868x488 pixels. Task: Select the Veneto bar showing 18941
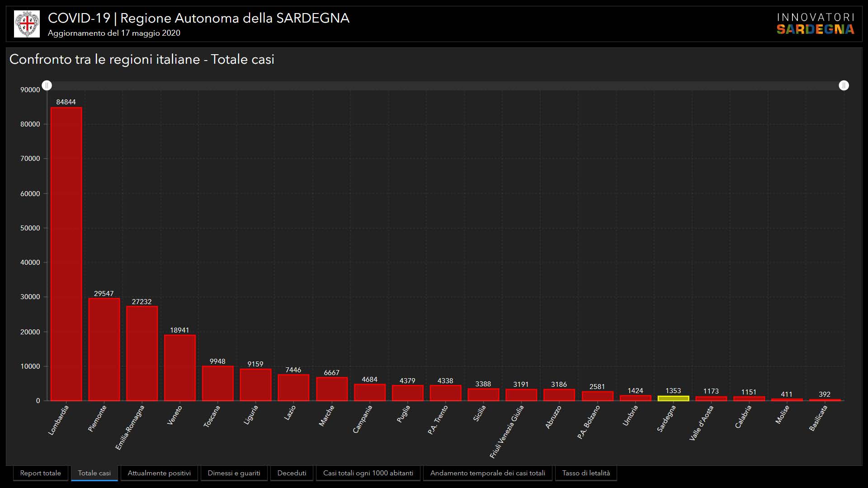click(179, 368)
